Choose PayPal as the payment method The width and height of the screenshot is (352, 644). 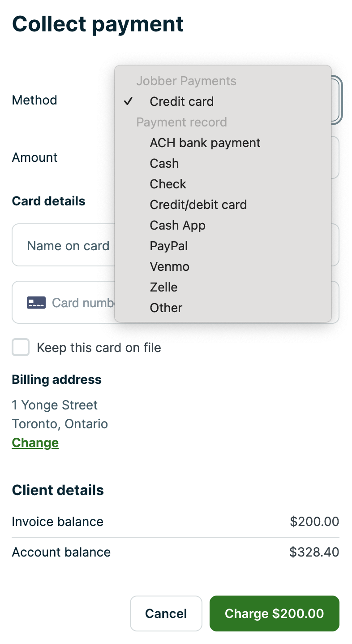169,246
